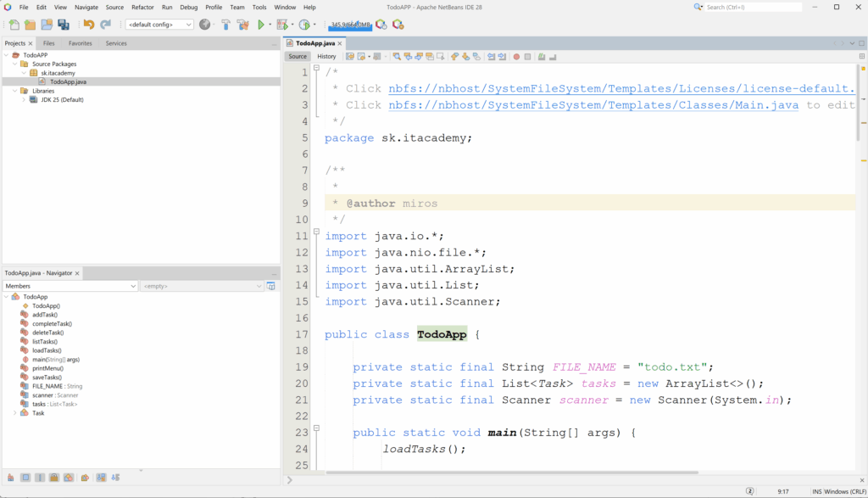Viewport: 868px width, 498px height.
Task: Click the New File toolbar icon
Action: [x=14, y=25]
